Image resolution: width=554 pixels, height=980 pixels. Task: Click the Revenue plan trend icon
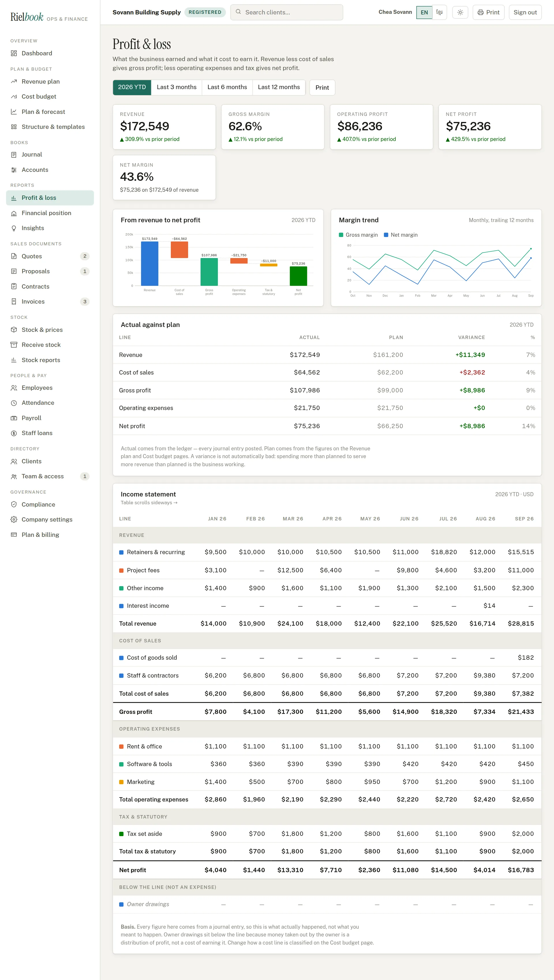[14, 81]
